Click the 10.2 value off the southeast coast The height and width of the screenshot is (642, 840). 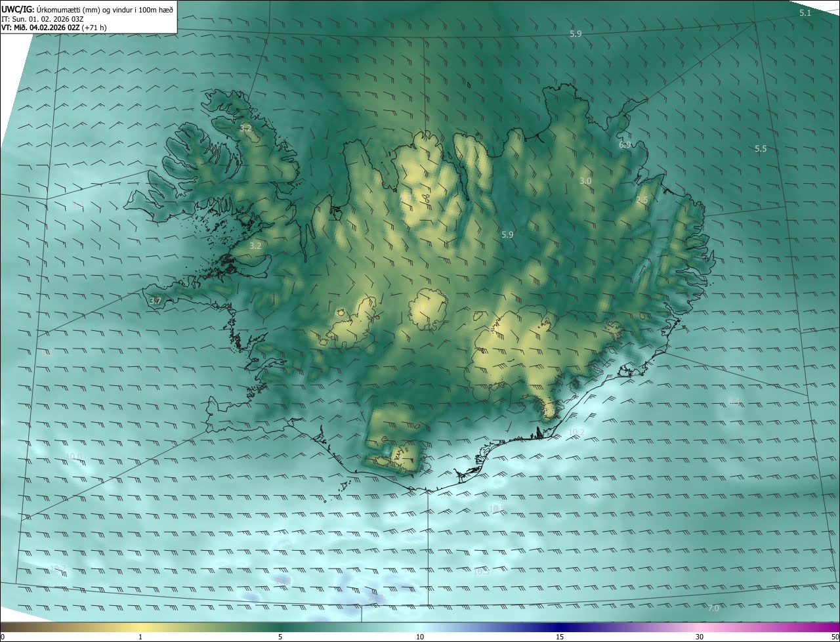tap(576, 432)
